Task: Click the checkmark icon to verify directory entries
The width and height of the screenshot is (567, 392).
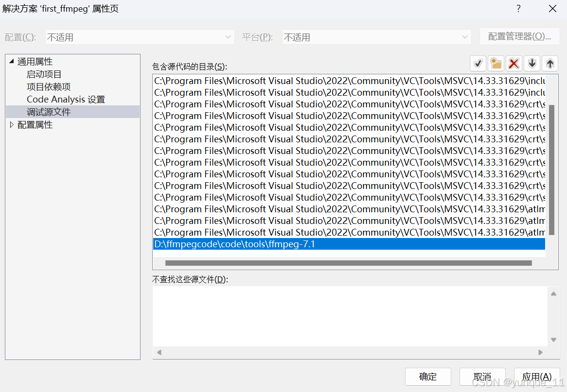Action: (478, 63)
